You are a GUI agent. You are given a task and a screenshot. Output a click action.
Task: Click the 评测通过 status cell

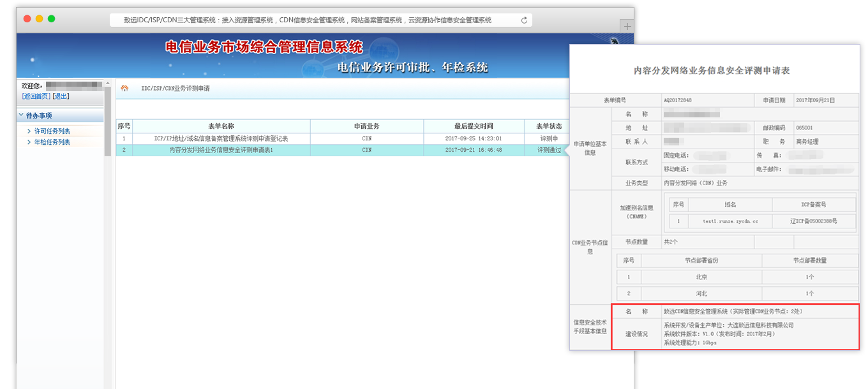549,150
